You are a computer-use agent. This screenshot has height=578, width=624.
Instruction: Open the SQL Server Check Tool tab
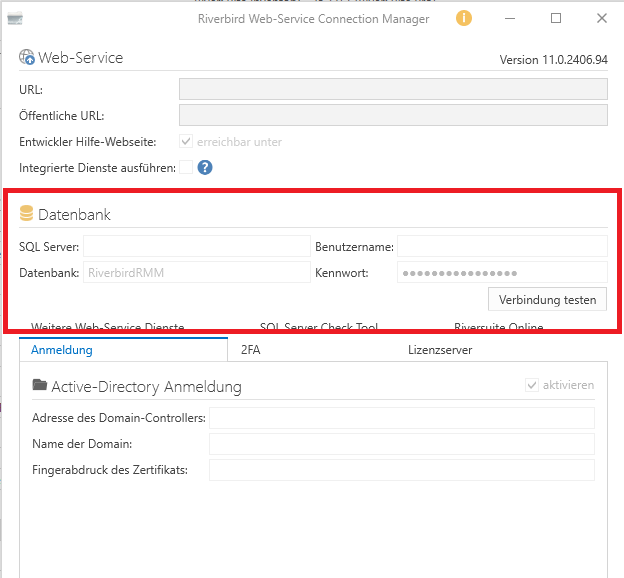pos(318,328)
